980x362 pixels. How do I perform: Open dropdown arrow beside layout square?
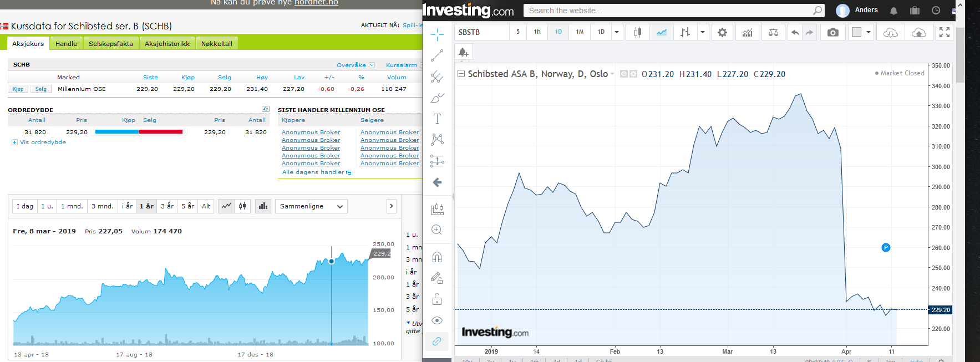click(x=869, y=32)
